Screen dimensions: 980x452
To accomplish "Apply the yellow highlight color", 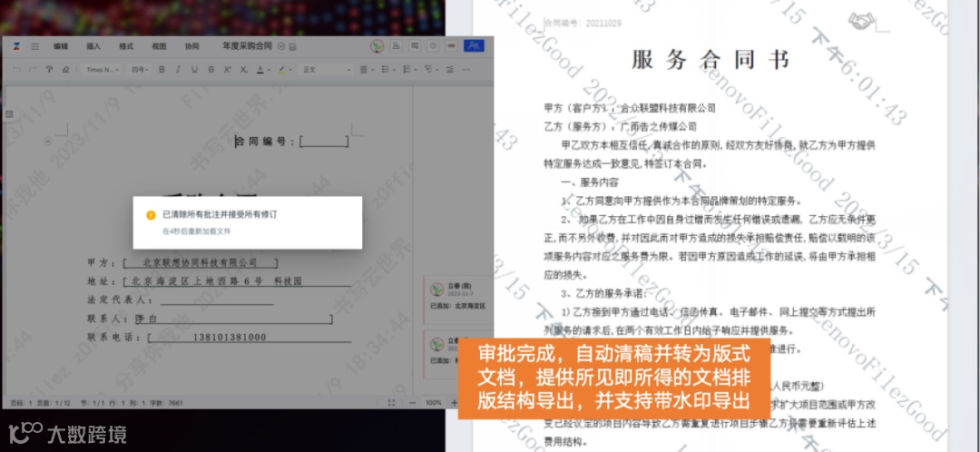I will coord(282,69).
